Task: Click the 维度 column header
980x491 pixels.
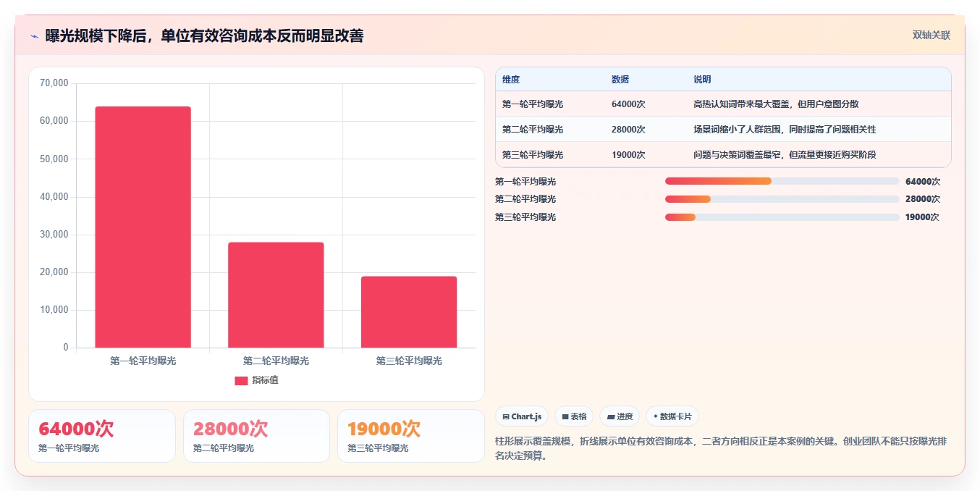Action: 511,80
